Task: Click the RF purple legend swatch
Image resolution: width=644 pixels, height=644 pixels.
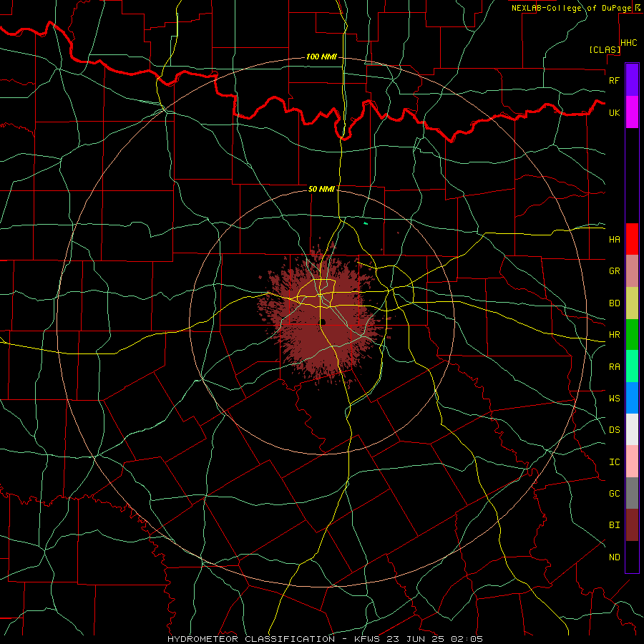Action: click(632, 80)
